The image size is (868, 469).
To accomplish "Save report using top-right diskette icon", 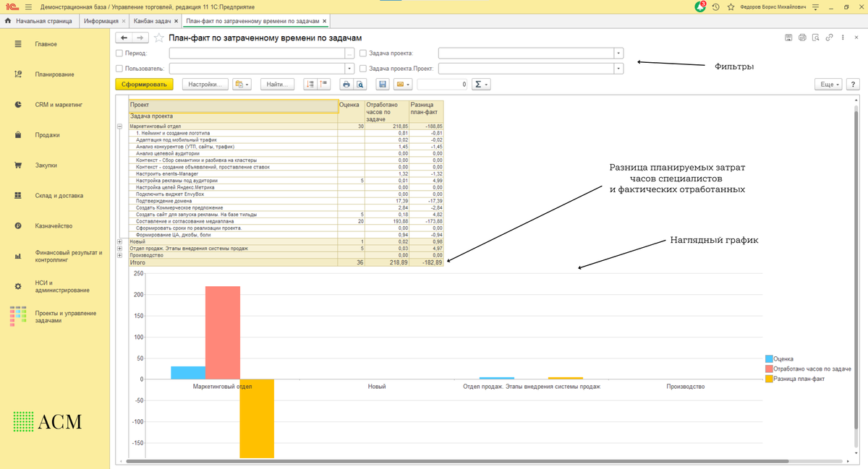I will coord(788,38).
